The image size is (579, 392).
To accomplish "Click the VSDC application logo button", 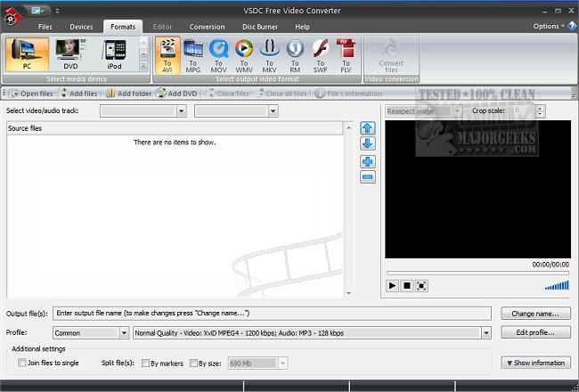I will [12, 16].
